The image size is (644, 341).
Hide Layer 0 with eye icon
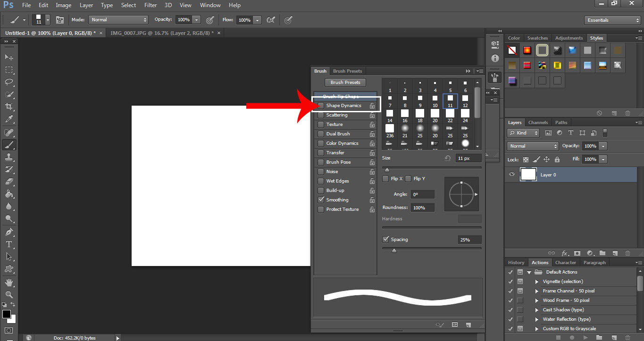pyautogui.click(x=512, y=175)
